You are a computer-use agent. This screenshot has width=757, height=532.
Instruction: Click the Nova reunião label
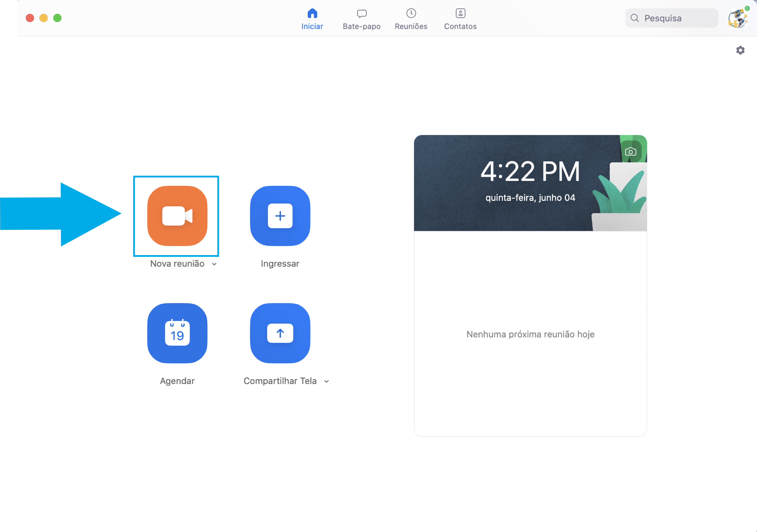point(177,263)
